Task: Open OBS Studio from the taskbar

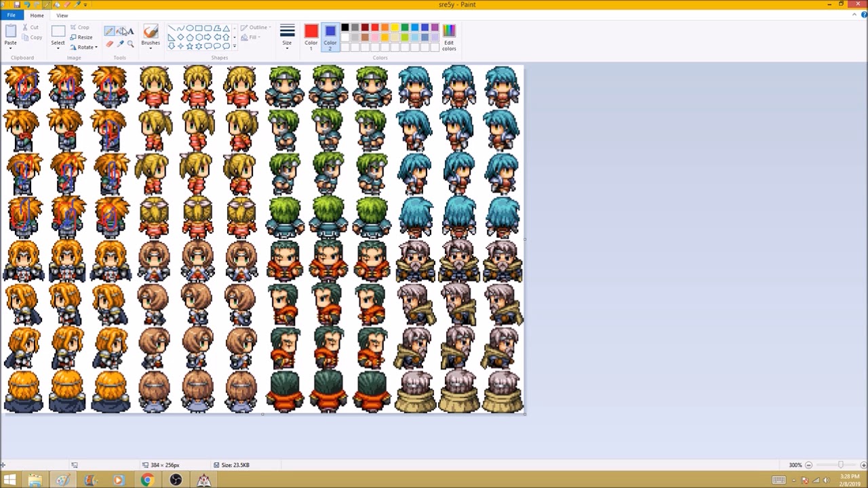Action: (x=176, y=480)
